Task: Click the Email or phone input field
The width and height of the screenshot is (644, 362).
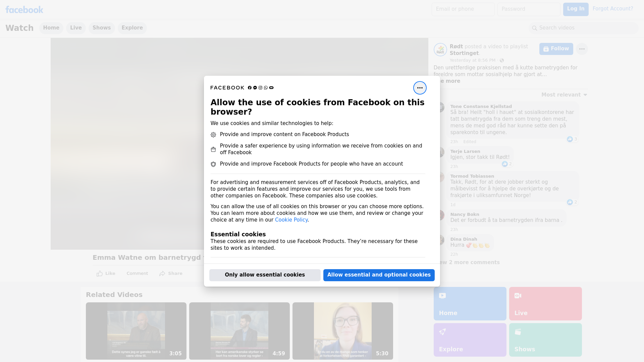Action: [x=463, y=9]
